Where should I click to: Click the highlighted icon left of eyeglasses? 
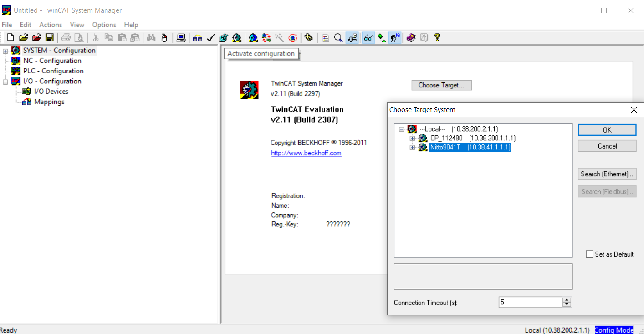coord(352,38)
